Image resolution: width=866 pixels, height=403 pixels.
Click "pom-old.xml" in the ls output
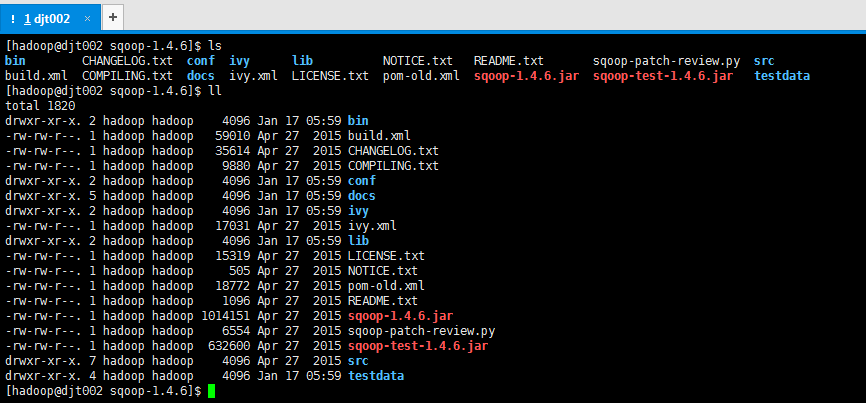(421, 76)
